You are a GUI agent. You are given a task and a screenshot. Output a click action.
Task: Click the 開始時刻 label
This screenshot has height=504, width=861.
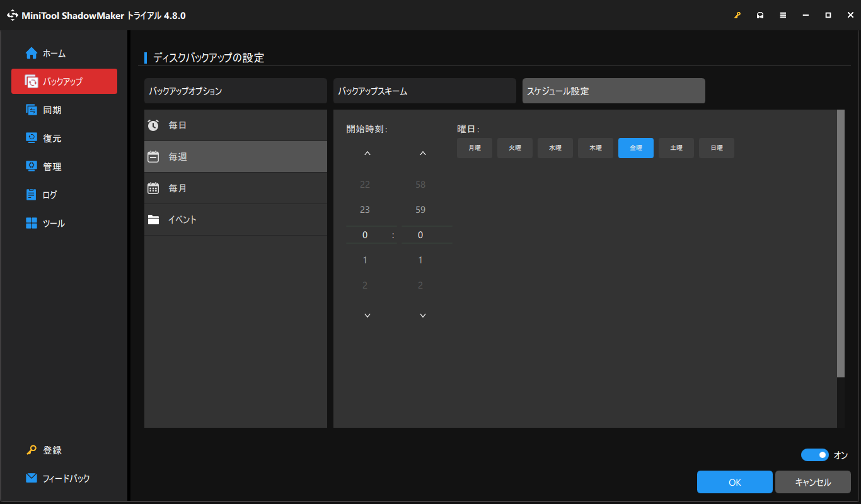366,129
